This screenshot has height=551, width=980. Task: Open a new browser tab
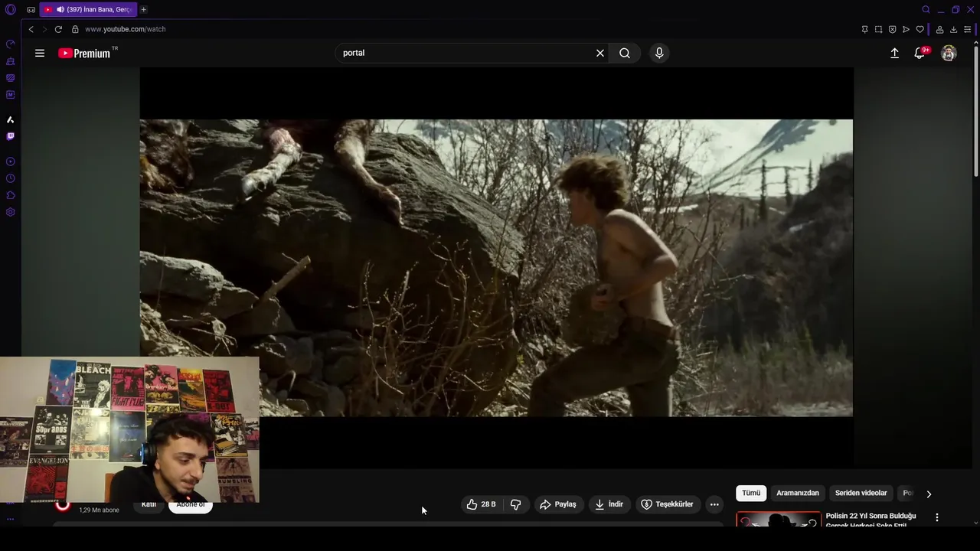[143, 10]
